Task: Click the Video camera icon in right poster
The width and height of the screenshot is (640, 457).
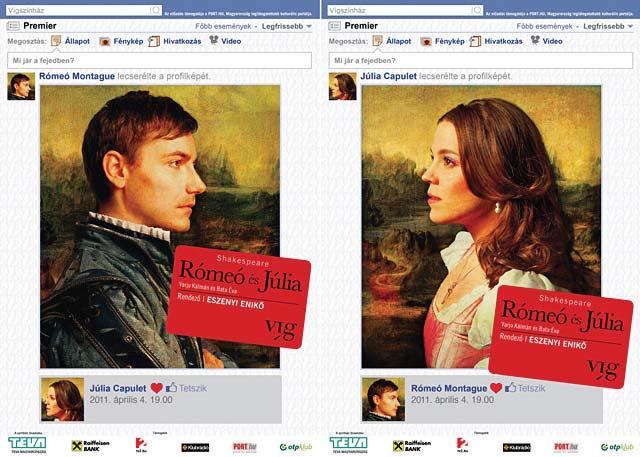Action: point(535,40)
